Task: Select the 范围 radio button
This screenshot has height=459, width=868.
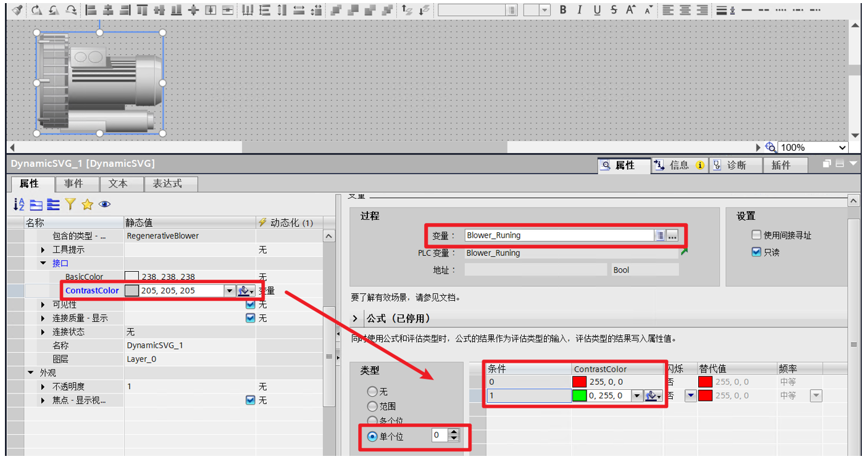Action: (x=372, y=406)
